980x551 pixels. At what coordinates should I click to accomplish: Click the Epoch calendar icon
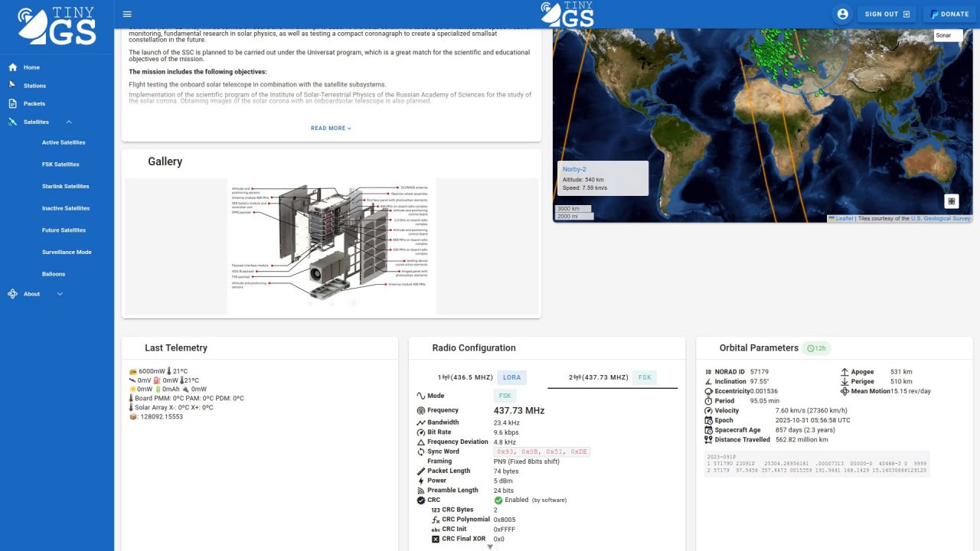tap(708, 420)
